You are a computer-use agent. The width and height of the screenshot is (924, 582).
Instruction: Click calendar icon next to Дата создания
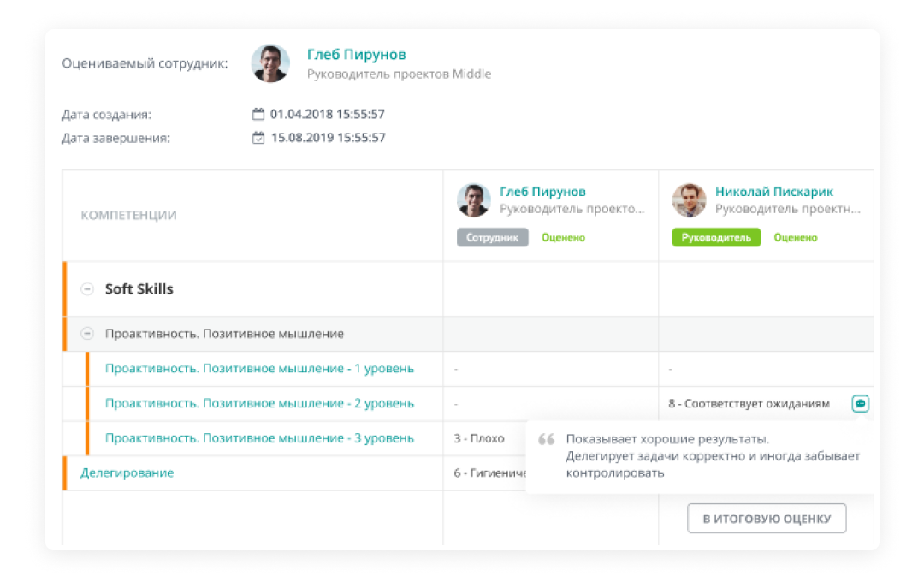pos(258,114)
